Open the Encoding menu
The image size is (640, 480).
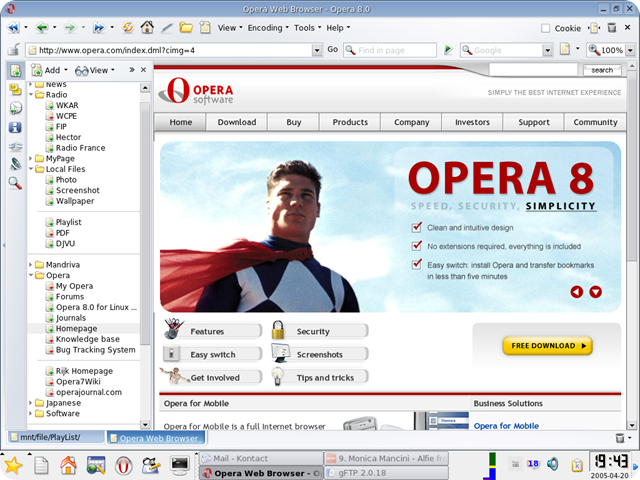tap(268, 28)
